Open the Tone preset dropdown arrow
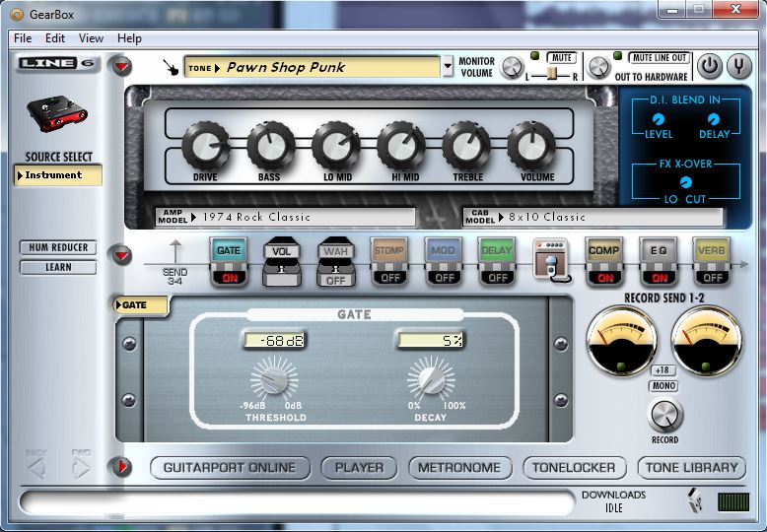 tap(448, 67)
